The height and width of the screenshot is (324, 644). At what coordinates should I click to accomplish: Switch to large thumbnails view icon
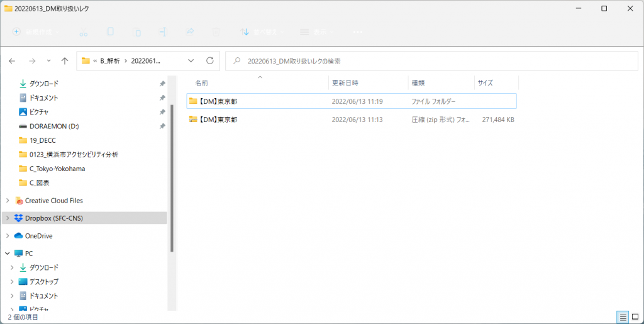point(635,317)
